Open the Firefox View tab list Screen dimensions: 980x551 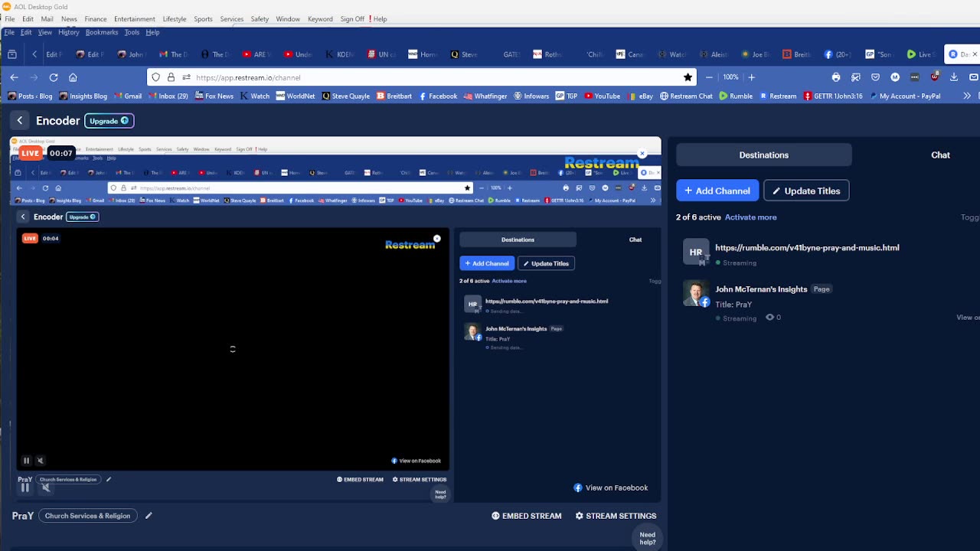[12, 54]
